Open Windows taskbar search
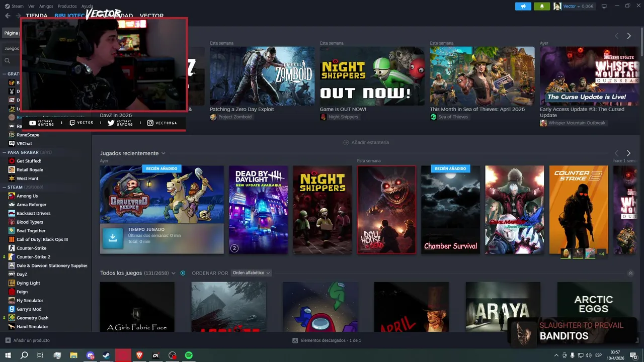 24,355
